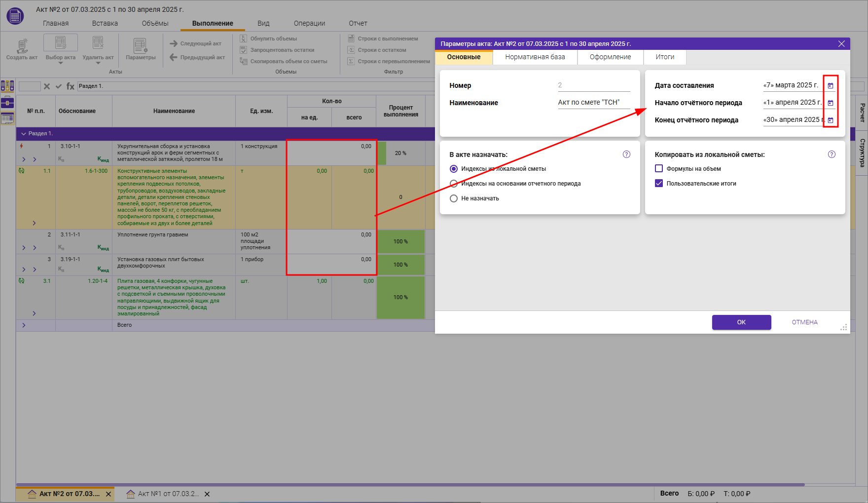This screenshot has height=503, width=868.
Task: Select Индексы на основании отчетного периода
Action: [454, 184]
